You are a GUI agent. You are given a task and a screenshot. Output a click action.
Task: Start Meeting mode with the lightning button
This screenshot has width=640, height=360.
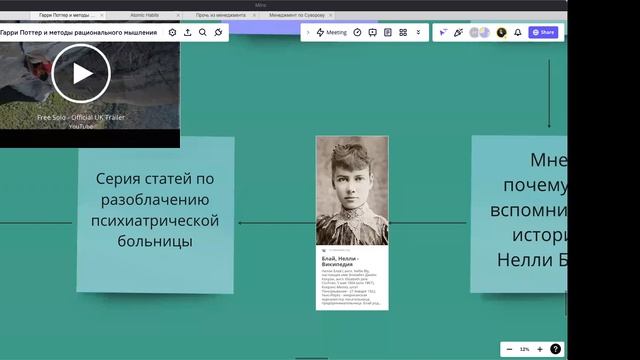click(331, 32)
